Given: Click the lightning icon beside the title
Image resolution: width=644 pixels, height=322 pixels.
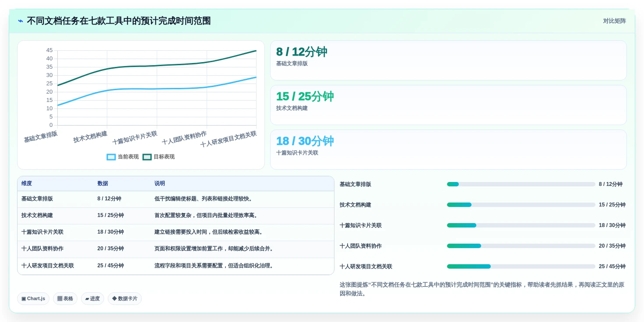Looking at the screenshot, I should [x=21, y=21].
